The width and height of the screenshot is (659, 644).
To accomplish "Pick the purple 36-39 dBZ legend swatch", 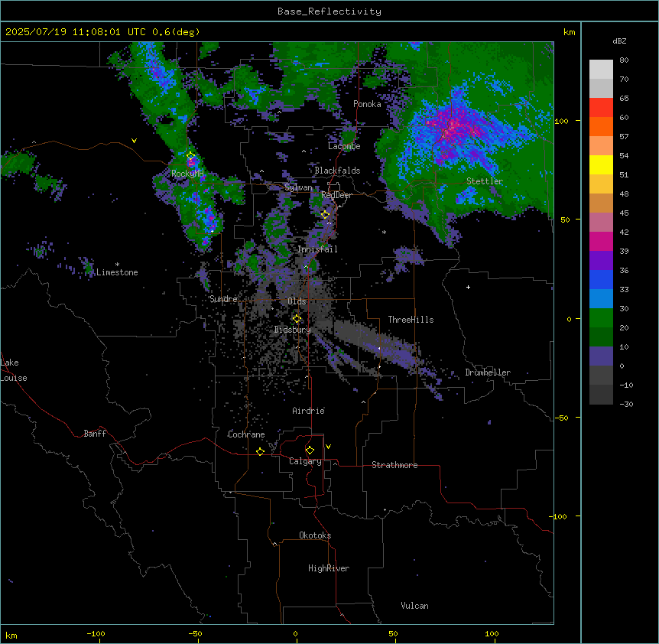I will 601,261.
